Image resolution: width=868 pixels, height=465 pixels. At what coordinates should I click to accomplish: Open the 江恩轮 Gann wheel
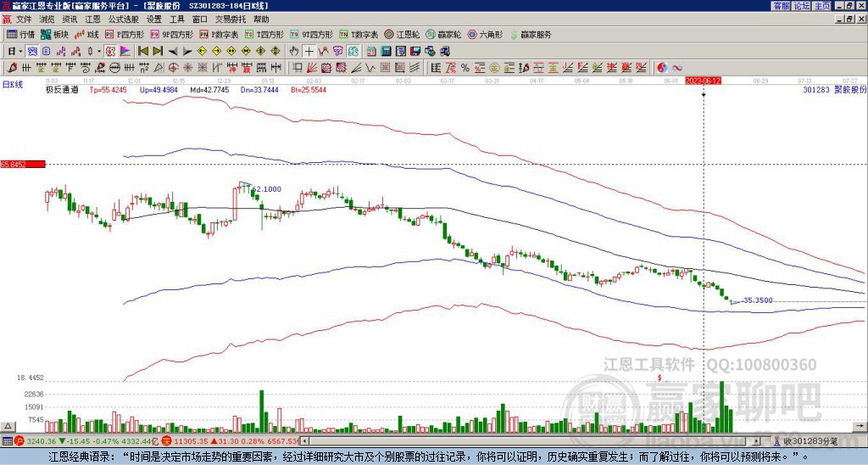[x=402, y=34]
